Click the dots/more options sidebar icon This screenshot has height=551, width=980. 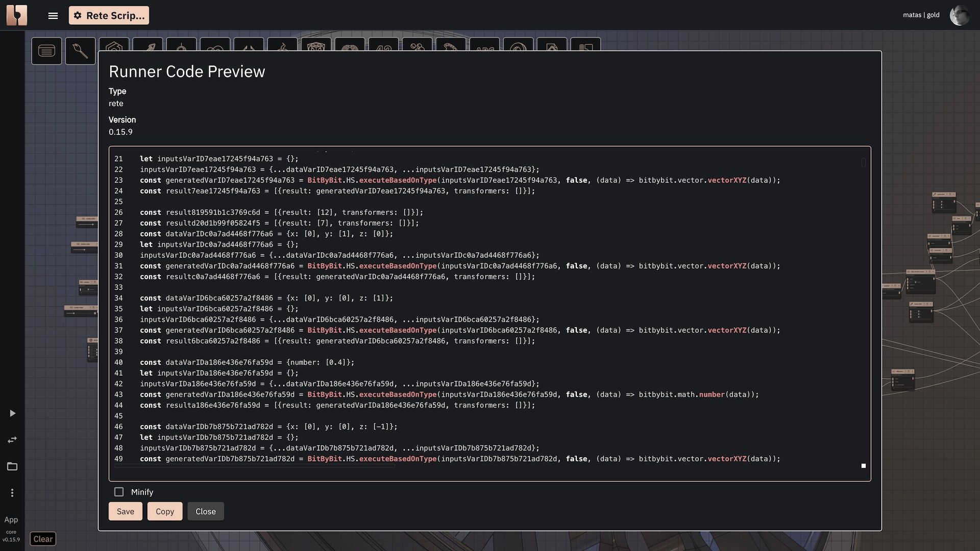(x=11, y=493)
